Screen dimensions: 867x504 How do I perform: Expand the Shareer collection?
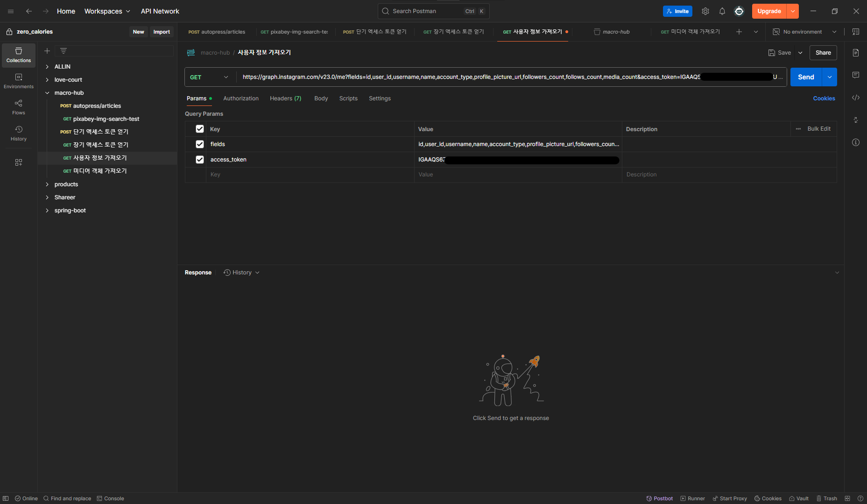(x=47, y=197)
